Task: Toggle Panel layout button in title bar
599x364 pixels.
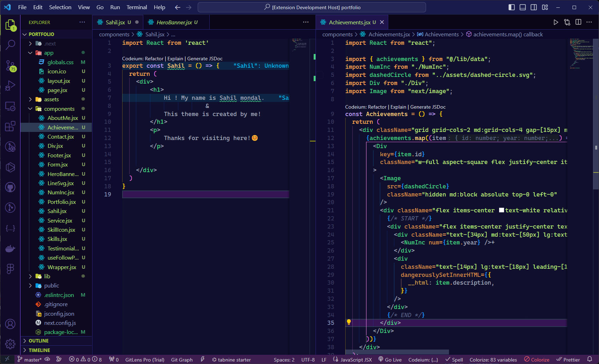Action: coord(523,7)
